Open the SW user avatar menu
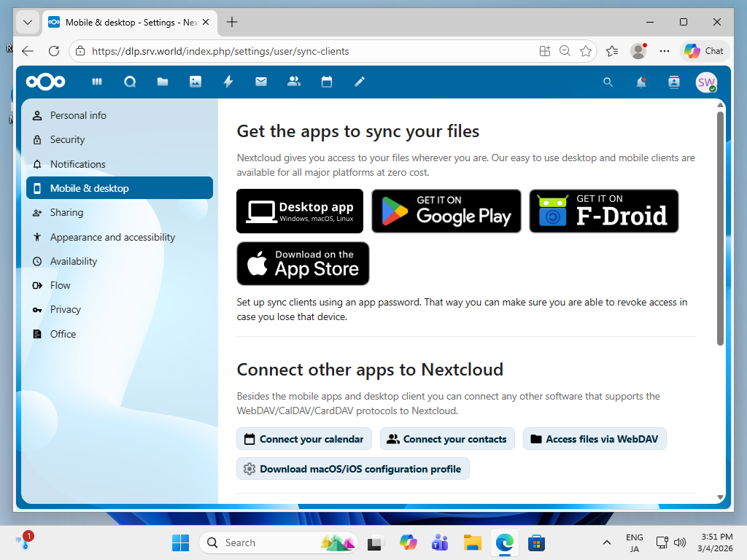 click(x=706, y=82)
